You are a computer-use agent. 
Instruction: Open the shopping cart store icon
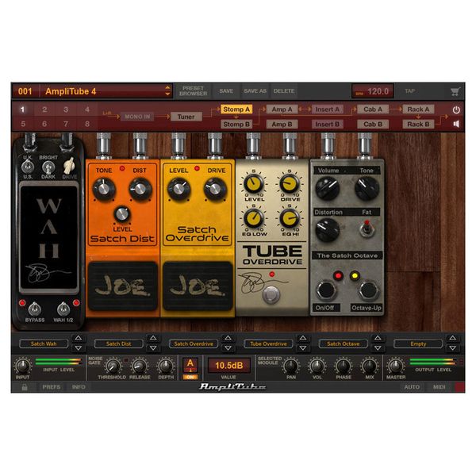point(455,91)
